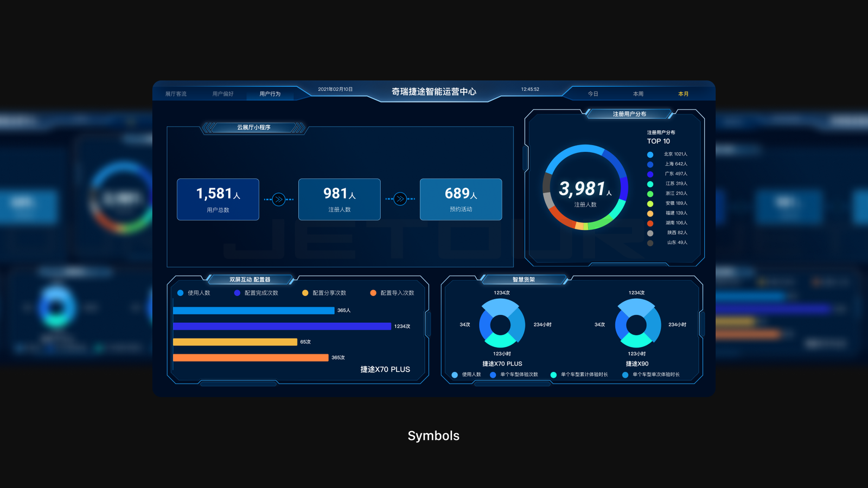Click the 配置导入次数 orange legend dot
Image resolution: width=868 pixels, height=488 pixels.
pyautogui.click(x=373, y=293)
